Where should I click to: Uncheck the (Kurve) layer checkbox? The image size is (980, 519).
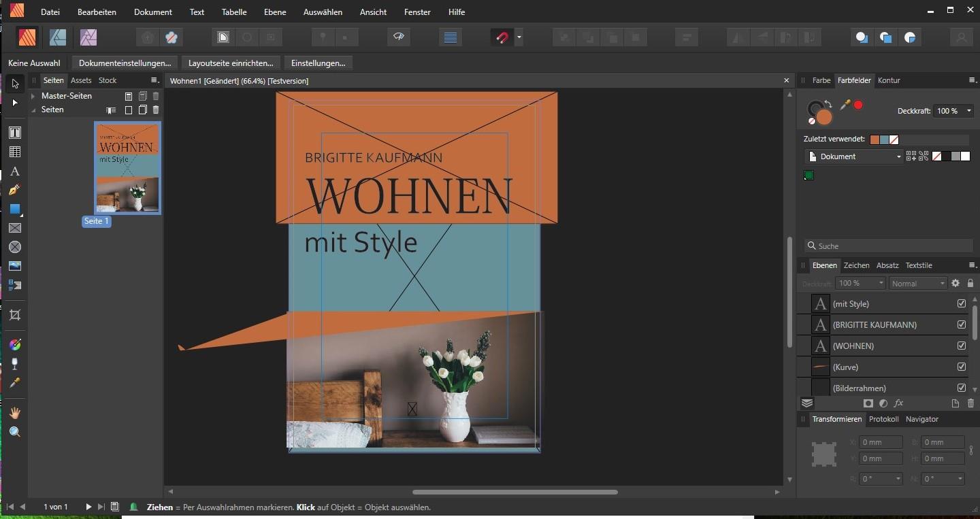pos(962,367)
